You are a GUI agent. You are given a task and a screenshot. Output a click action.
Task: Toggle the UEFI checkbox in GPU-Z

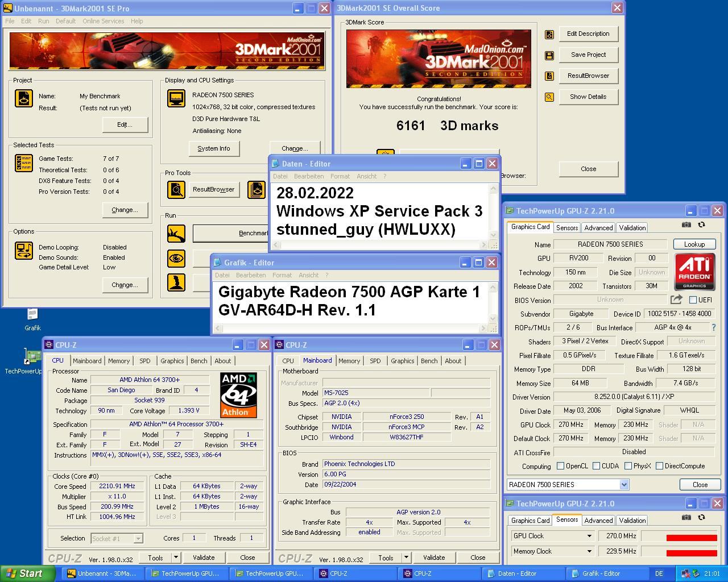coord(693,300)
